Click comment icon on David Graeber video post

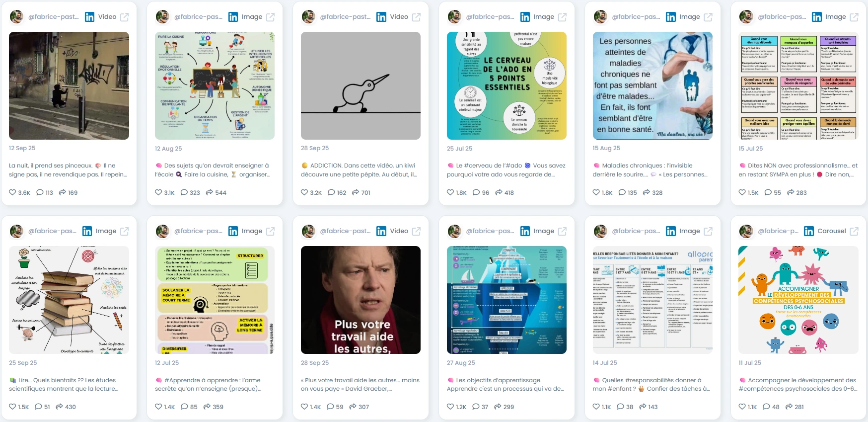[x=330, y=407]
